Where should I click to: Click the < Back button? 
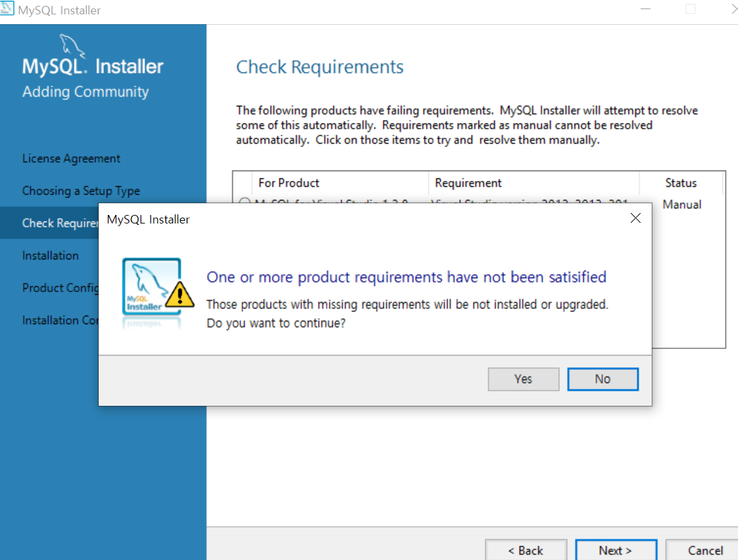[526, 550]
